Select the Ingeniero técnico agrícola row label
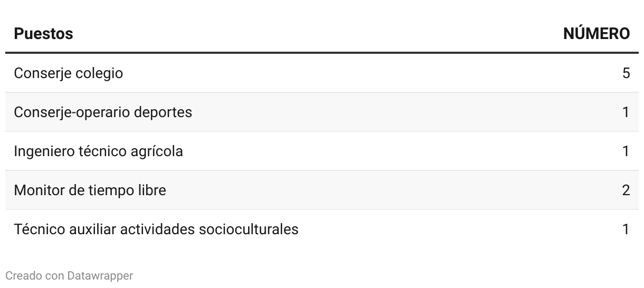Image resolution: width=644 pixels, height=288 pixels. click(x=98, y=151)
